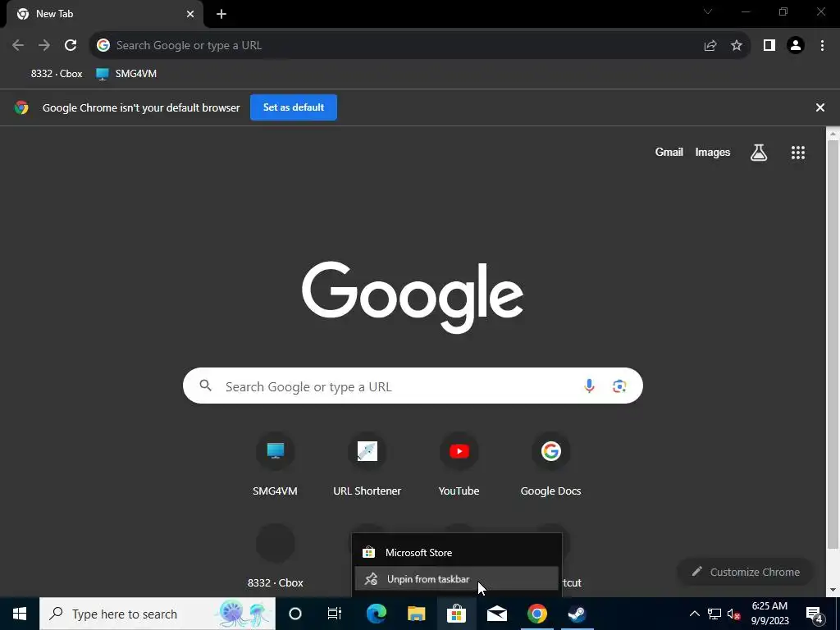Open the Windows Start menu
This screenshot has width=840, height=630.
coord(20,614)
